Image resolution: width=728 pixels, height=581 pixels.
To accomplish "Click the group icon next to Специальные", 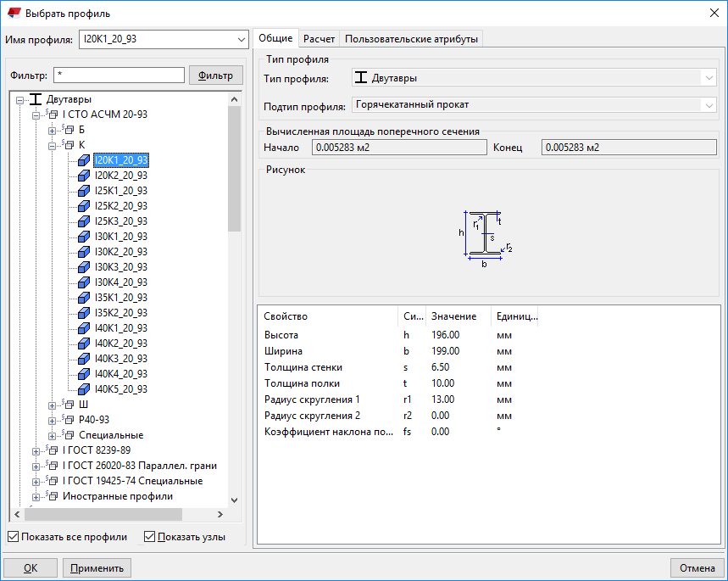I will 69,435.
